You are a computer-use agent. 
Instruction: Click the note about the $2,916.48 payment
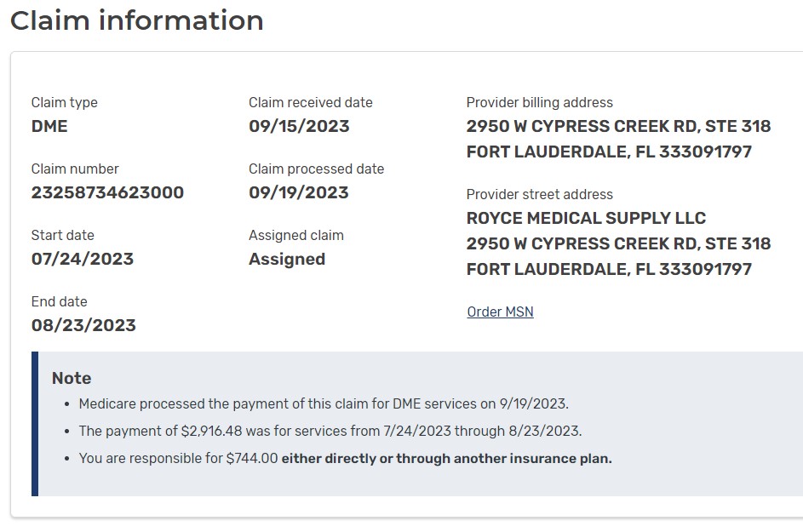[330, 431]
